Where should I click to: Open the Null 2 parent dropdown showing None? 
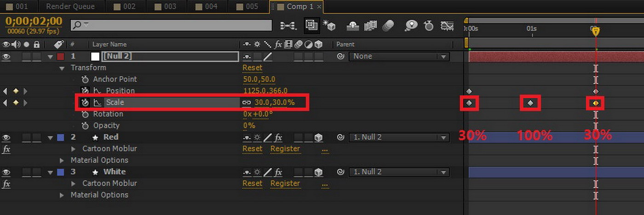tap(399, 56)
